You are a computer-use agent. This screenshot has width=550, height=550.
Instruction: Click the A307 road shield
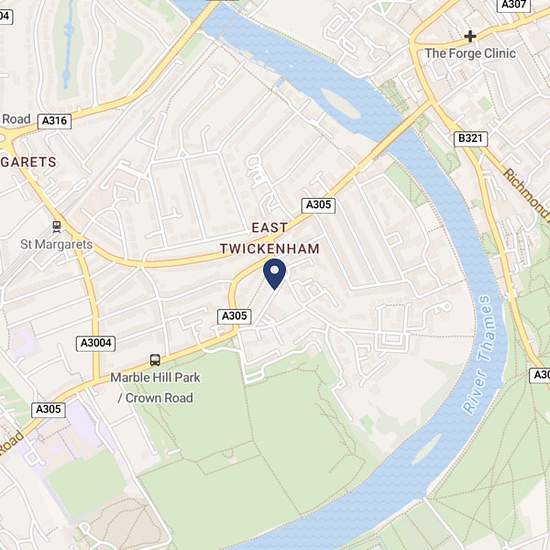tap(514, 5)
